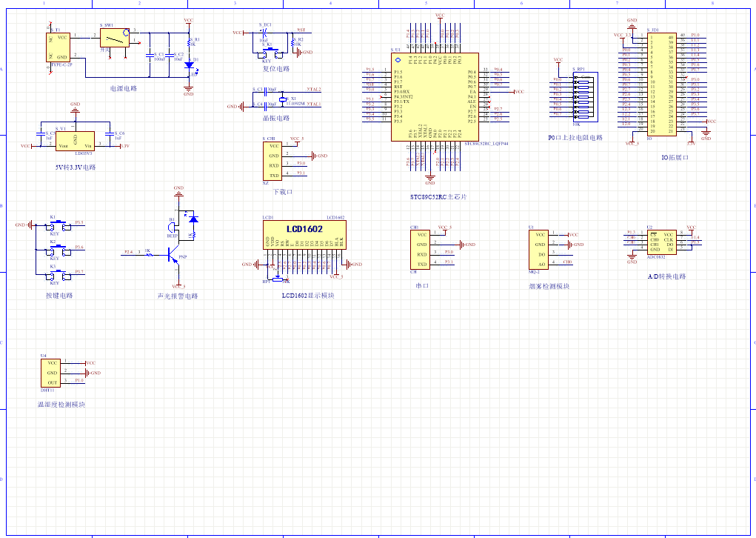
Task: Select the S_JD1 IO expansion header
Action: pos(660,83)
